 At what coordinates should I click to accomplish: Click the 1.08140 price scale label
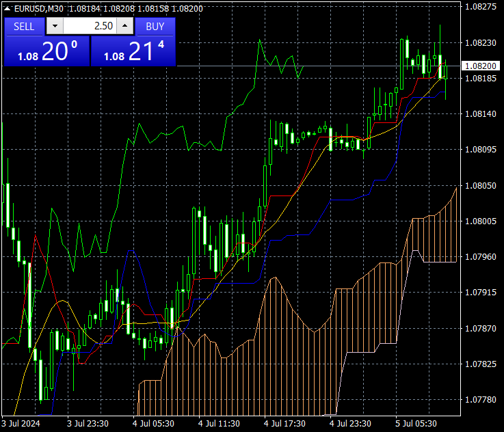click(x=481, y=114)
